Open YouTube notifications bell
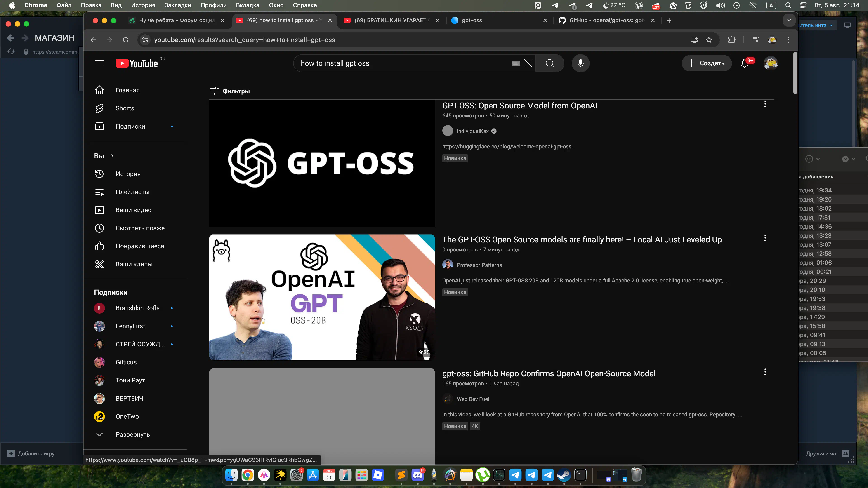868x488 pixels. click(745, 63)
